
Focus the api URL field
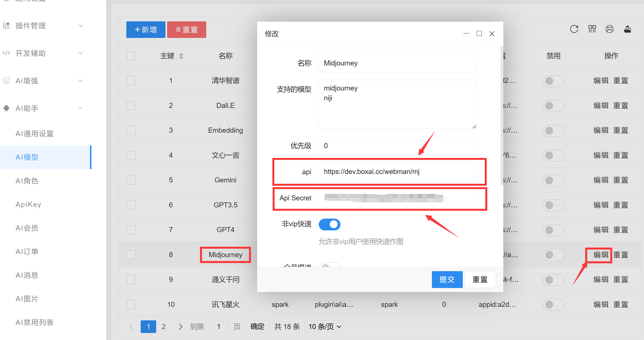[398, 172]
